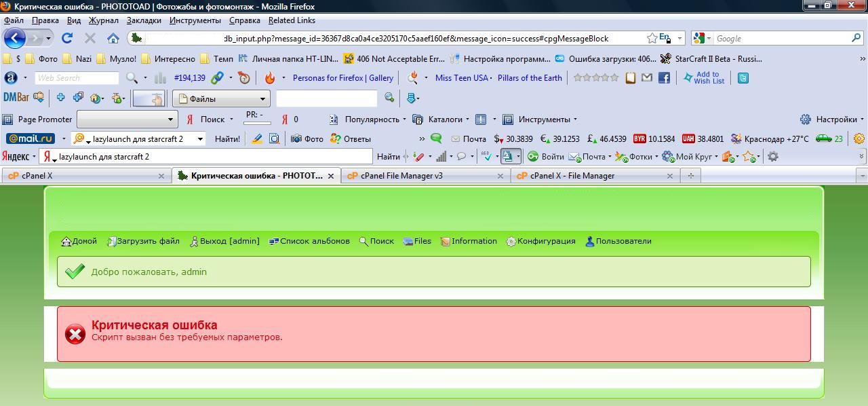Screen dimensions: 868x406
Task: Click the Firefox Home icon
Action: coord(113,39)
